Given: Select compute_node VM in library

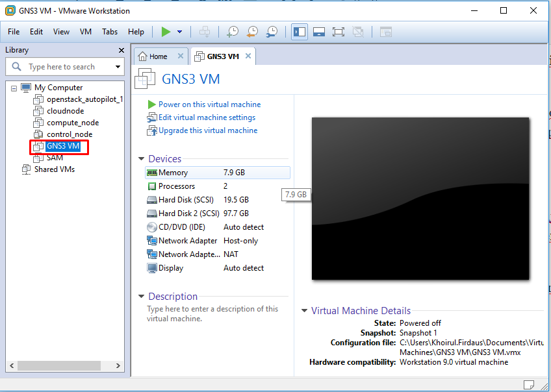Looking at the screenshot, I should 73,123.
